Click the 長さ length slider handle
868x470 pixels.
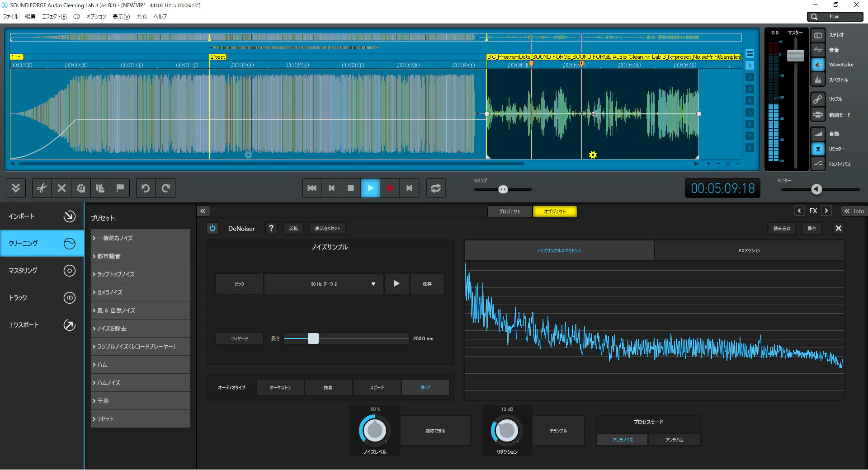(313, 338)
